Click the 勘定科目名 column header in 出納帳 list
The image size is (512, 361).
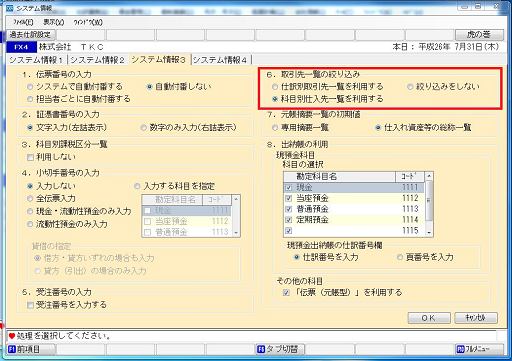pyautogui.click(x=340, y=176)
